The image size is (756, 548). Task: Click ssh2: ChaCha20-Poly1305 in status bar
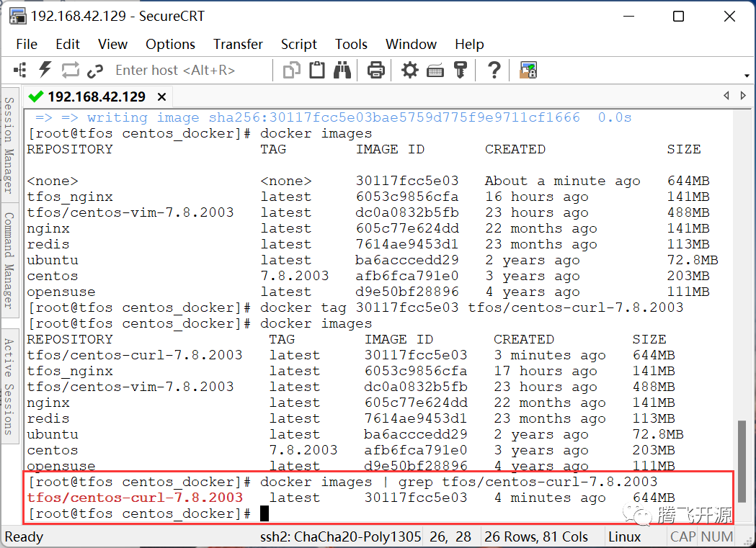pyautogui.click(x=340, y=536)
